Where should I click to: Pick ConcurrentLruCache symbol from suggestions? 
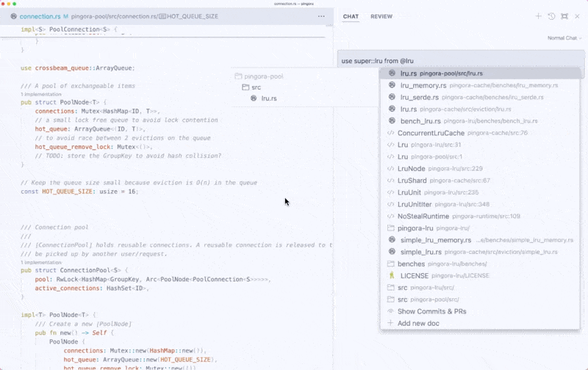[431, 133]
